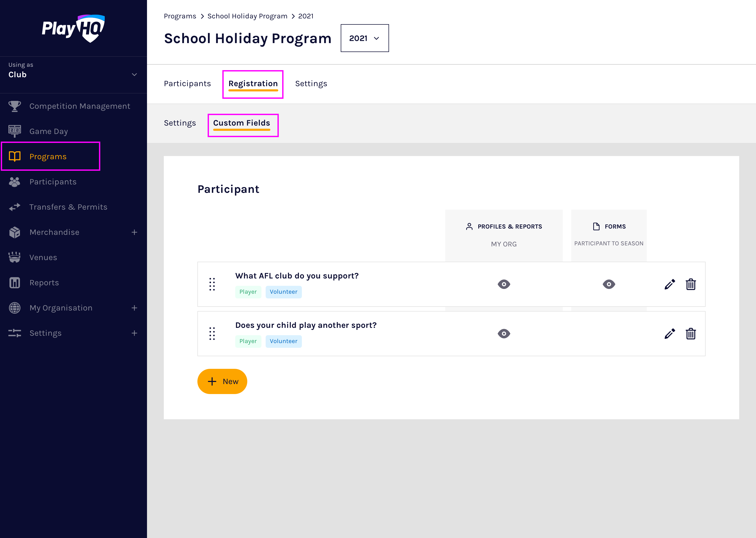The image size is (756, 538).
Task: Grab drag handle of AFL club field
Action: (x=212, y=284)
